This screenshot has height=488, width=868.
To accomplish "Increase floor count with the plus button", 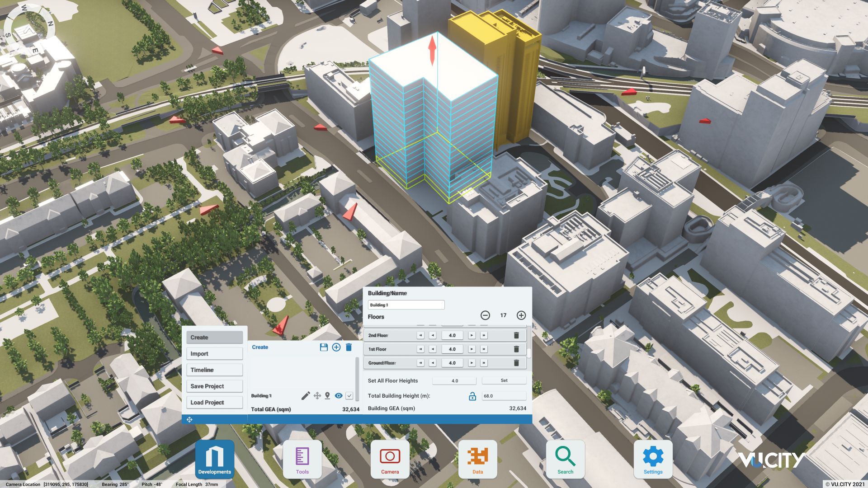I will click(x=521, y=315).
